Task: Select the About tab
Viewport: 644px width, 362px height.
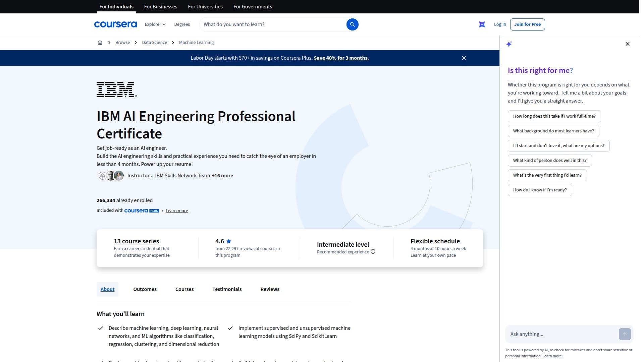Action: (x=107, y=289)
